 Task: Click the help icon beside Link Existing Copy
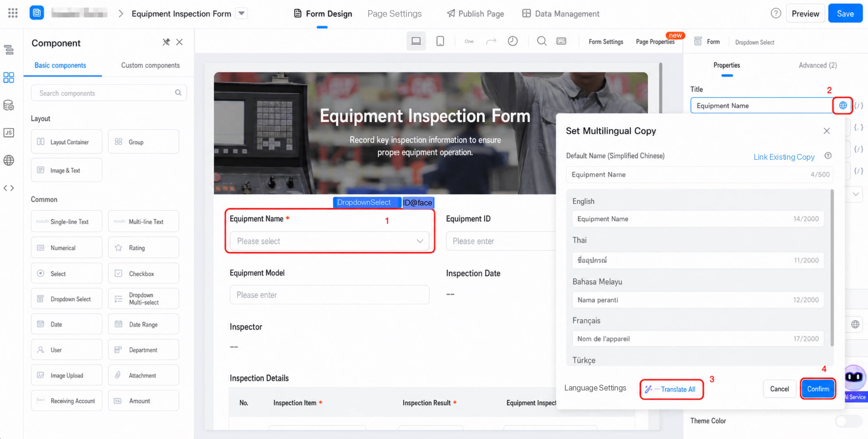click(828, 156)
